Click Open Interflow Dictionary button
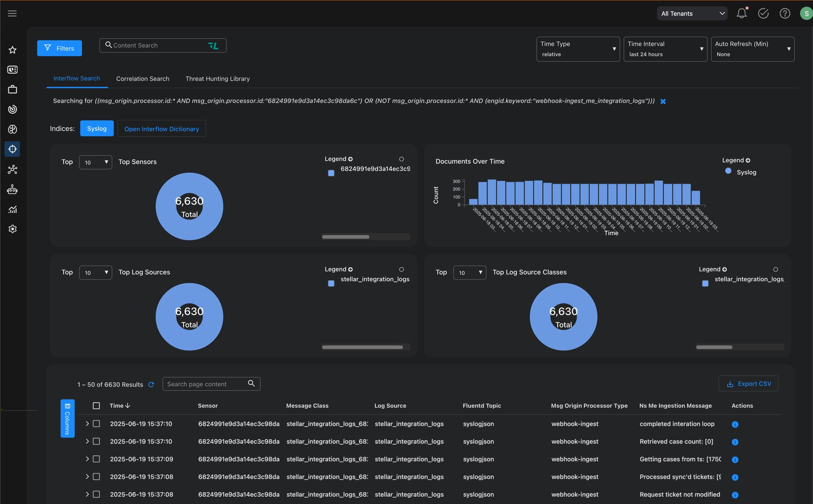The image size is (813, 504). [161, 129]
